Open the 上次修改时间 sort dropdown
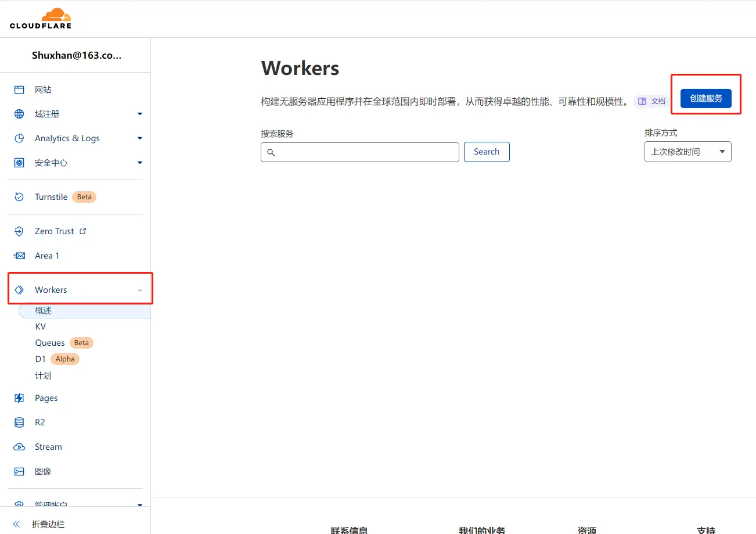The image size is (756, 534). tap(688, 152)
